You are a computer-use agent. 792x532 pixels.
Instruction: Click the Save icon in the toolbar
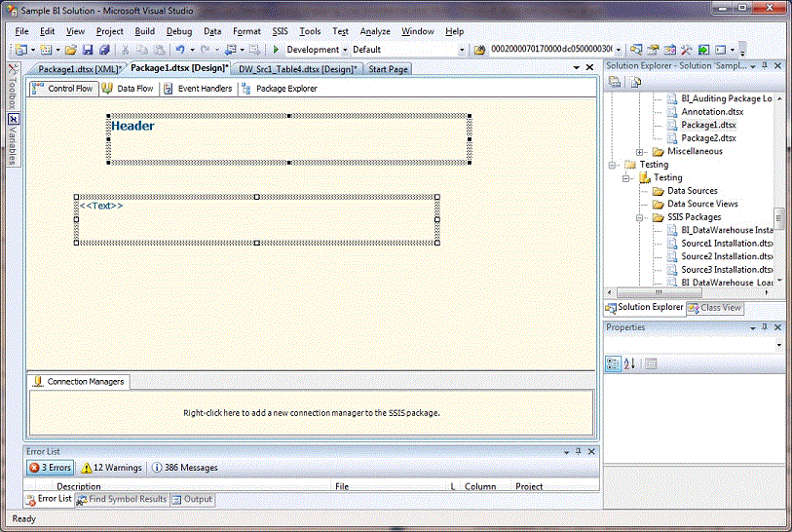88,50
